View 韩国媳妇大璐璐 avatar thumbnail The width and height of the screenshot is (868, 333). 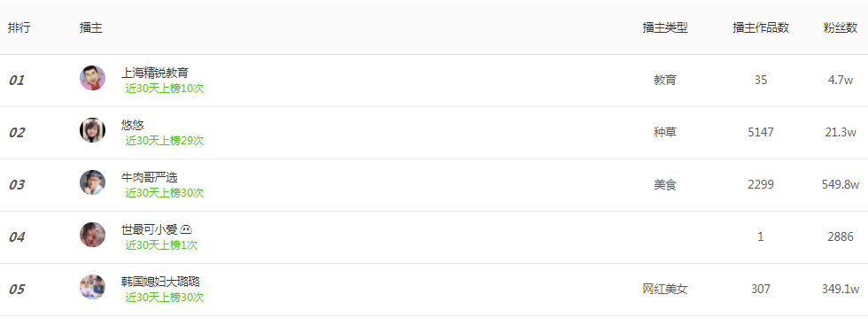pos(92,287)
